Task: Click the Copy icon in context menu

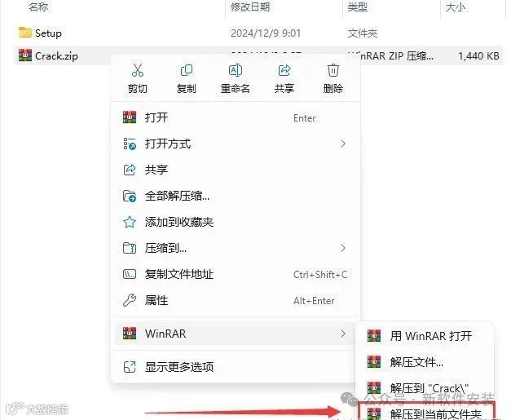Action: point(187,70)
